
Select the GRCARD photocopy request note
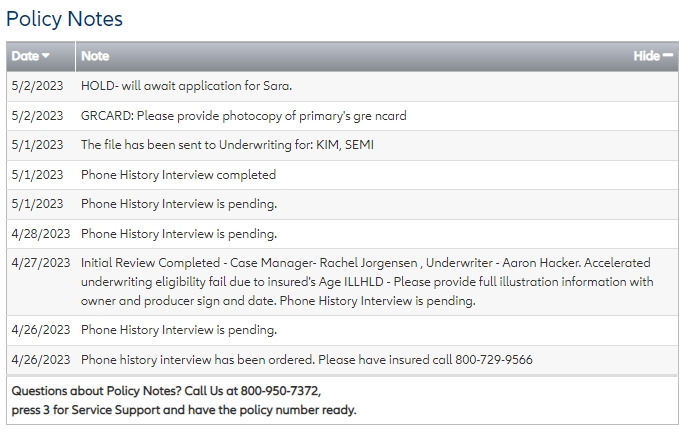pyautogui.click(x=243, y=116)
